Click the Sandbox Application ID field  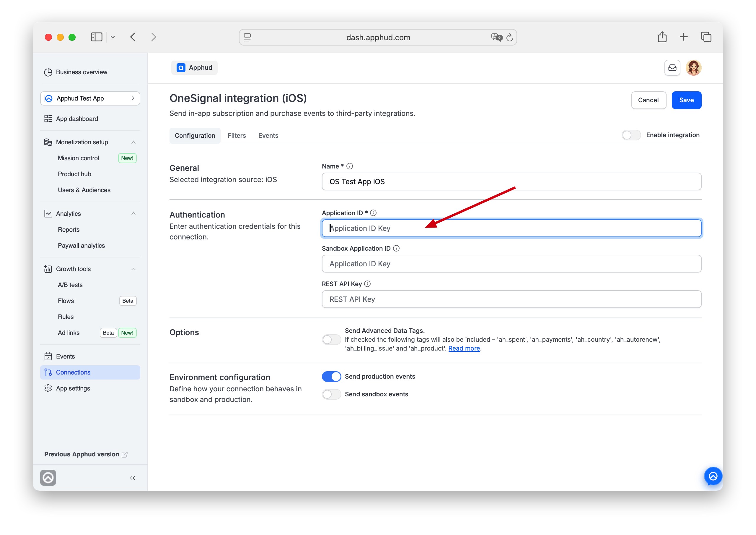pos(511,264)
